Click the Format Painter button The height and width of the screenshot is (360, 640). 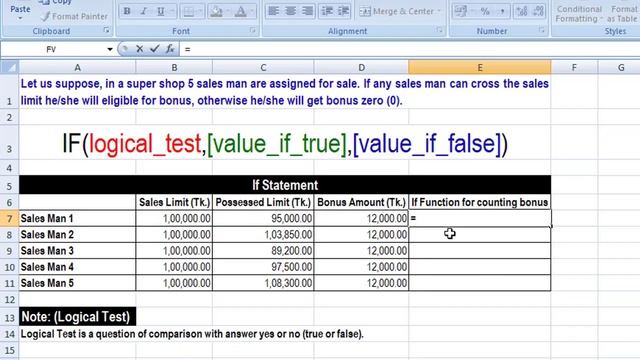click(x=74, y=16)
